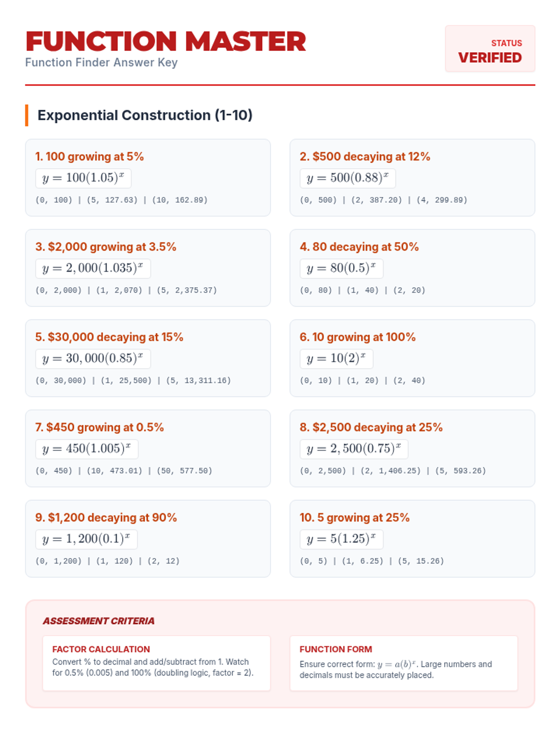Click the formula y = 100(1.05)^x

click(x=83, y=178)
